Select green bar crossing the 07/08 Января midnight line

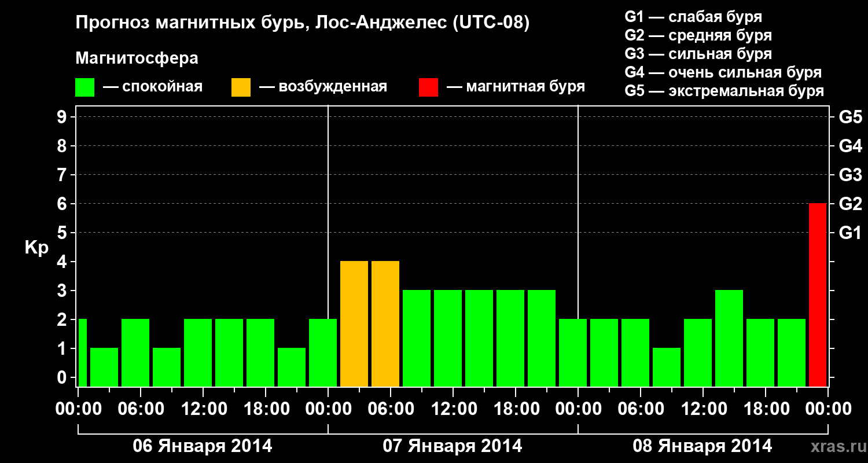pyautogui.click(x=573, y=352)
